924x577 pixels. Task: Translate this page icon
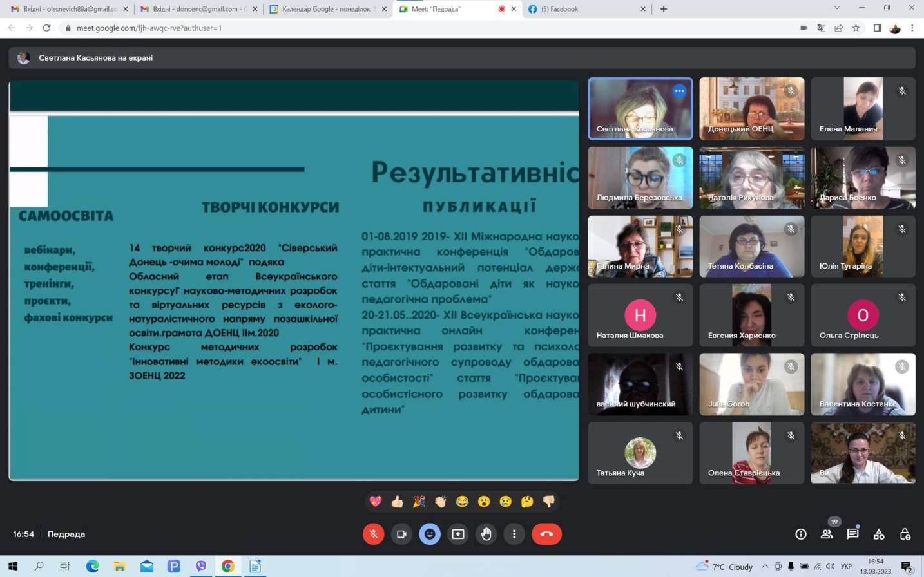[x=821, y=28]
